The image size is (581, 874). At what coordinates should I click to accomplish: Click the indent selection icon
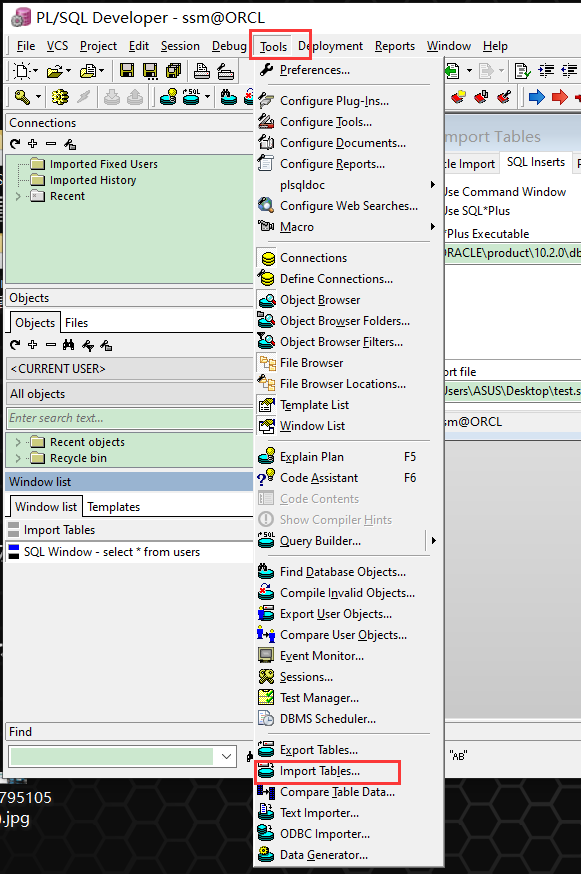[x=546, y=71]
